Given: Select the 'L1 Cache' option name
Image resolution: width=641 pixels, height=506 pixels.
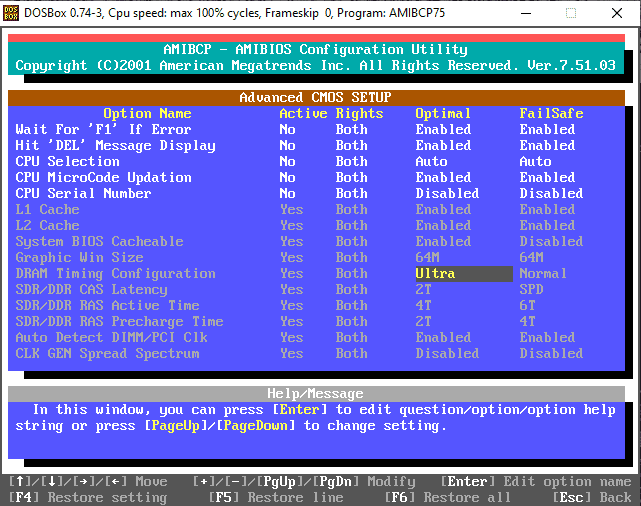Looking at the screenshot, I should point(47,209).
